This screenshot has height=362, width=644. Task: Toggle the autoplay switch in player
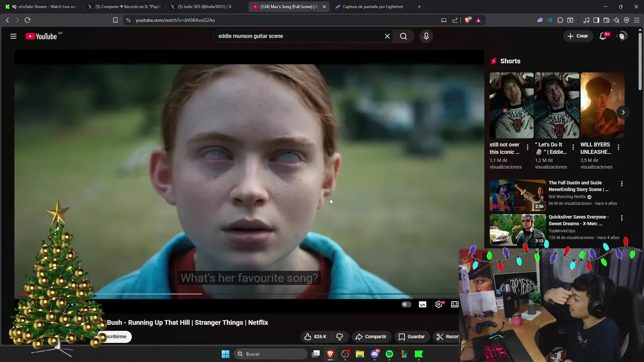pos(406,304)
